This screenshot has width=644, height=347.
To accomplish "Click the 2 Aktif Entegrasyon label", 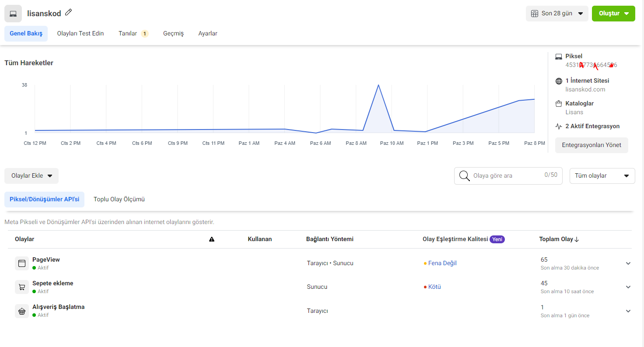I will [592, 126].
